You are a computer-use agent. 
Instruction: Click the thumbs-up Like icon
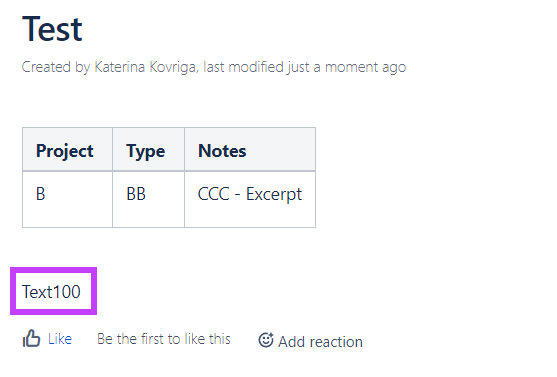pos(31,338)
